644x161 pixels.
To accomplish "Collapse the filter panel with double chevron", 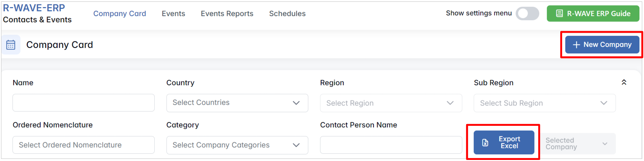I will pos(624,82).
